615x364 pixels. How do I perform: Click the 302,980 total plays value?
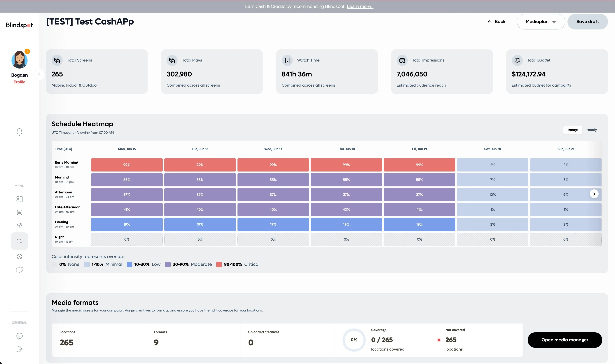tap(179, 74)
